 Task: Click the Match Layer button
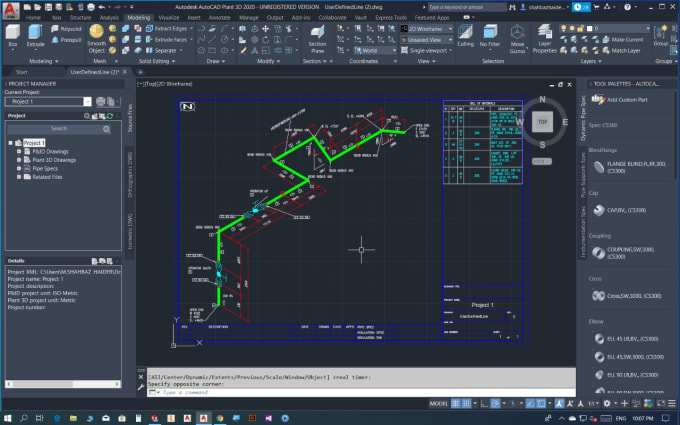pos(621,50)
